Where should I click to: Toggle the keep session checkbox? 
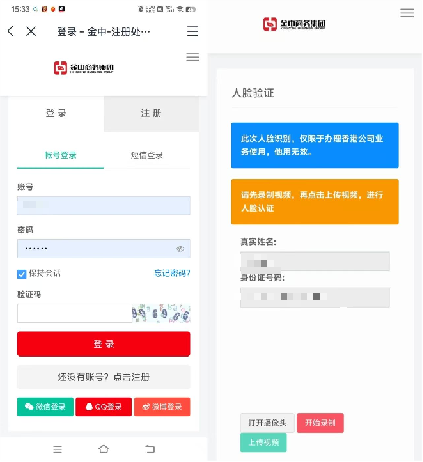click(x=22, y=274)
